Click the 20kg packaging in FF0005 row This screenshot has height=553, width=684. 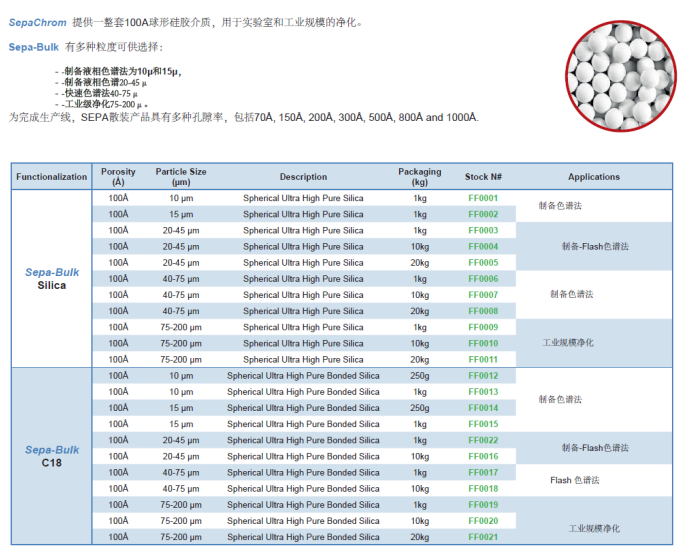point(420,263)
